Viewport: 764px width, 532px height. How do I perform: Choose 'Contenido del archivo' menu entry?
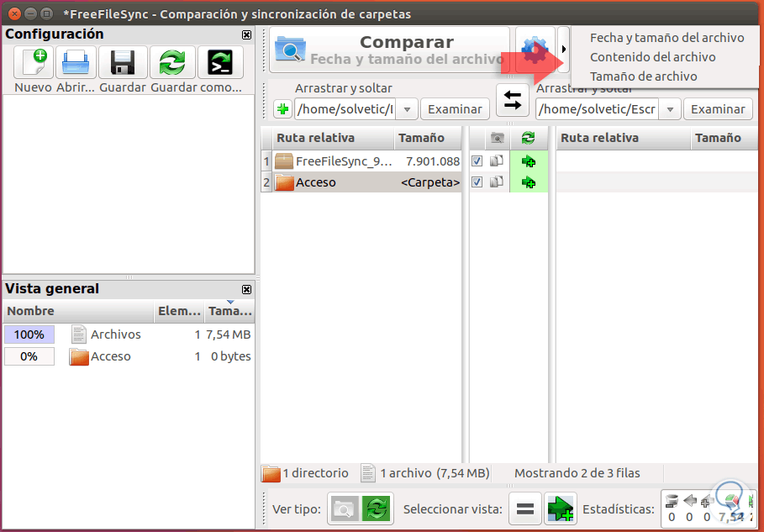[652, 57]
